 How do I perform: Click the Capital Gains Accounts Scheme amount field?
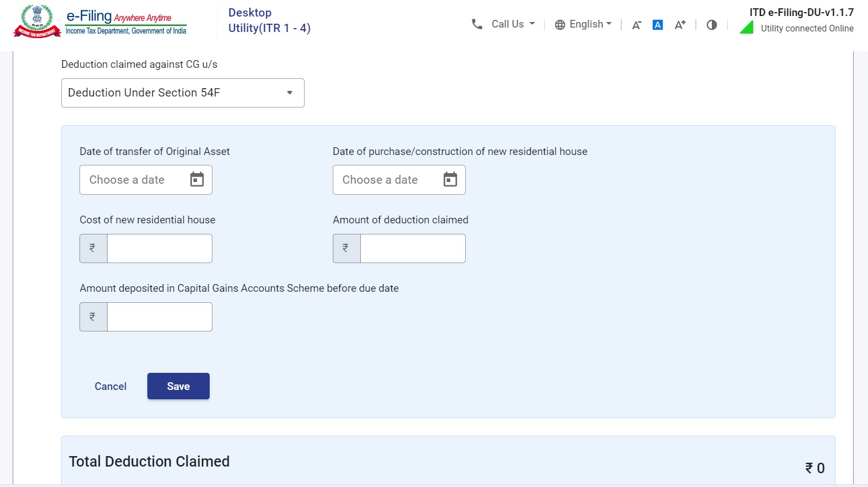[x=159, y=317]
